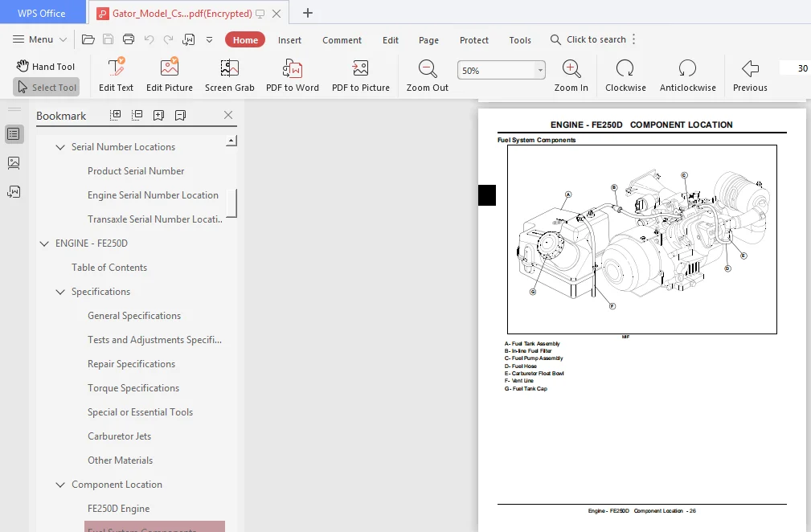Click the third sidebar panel icon

click(x=14, y=192)
